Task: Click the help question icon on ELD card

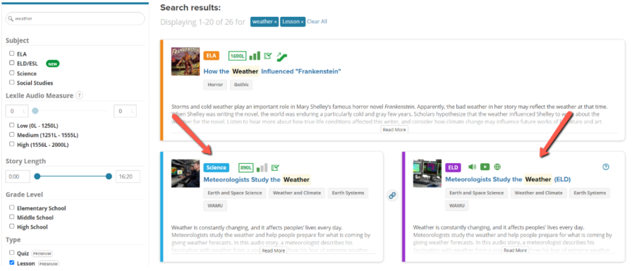Action: click(x=606, y=167)
